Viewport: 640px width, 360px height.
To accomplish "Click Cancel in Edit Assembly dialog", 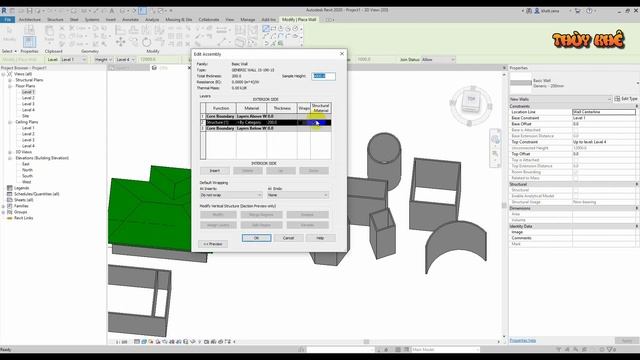I will click(289, 238).
